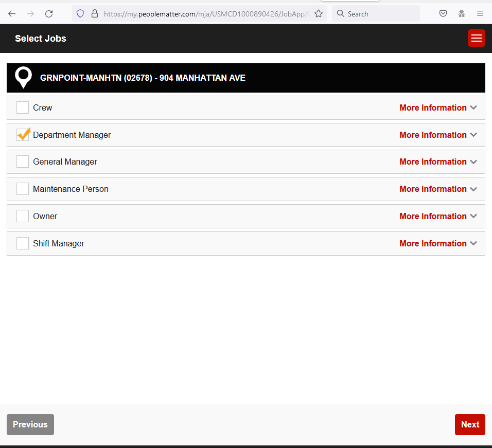Click the Previous button

pyautogui.click(x=30, y=424)
